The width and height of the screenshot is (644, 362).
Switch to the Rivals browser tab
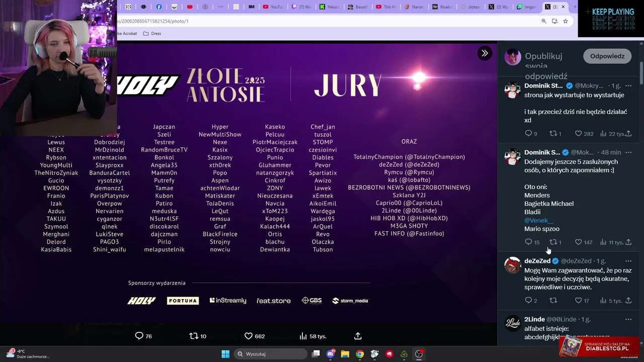442,7
